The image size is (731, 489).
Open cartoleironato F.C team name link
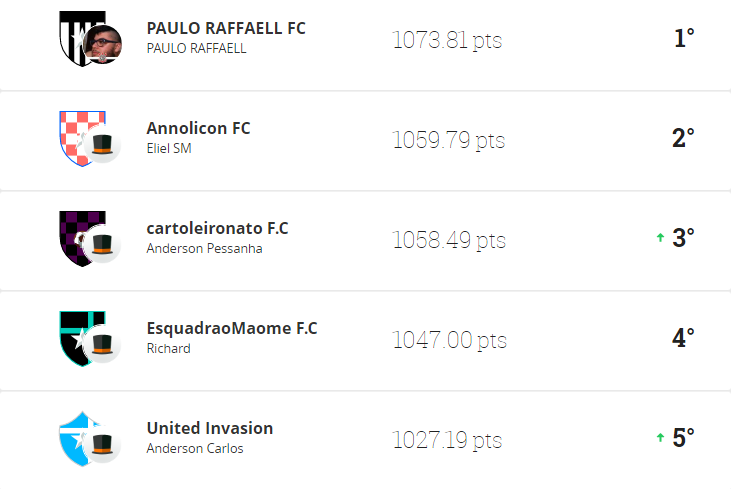coord(217,228)
